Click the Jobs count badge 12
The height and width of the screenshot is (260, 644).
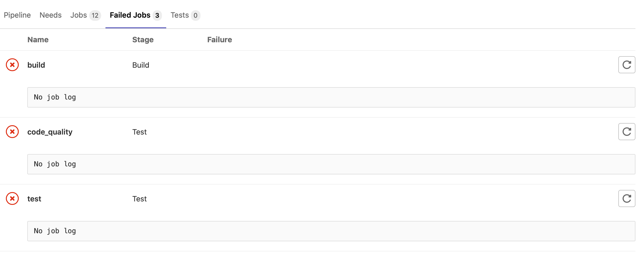[95, 16]
